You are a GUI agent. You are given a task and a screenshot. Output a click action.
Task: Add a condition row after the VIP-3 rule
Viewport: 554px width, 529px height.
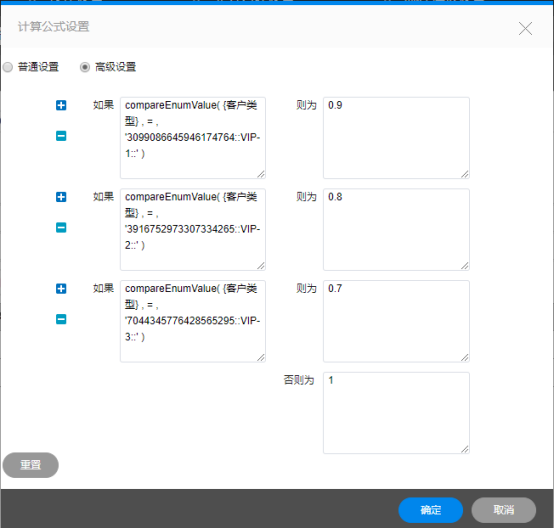click(x=61, y=289)
